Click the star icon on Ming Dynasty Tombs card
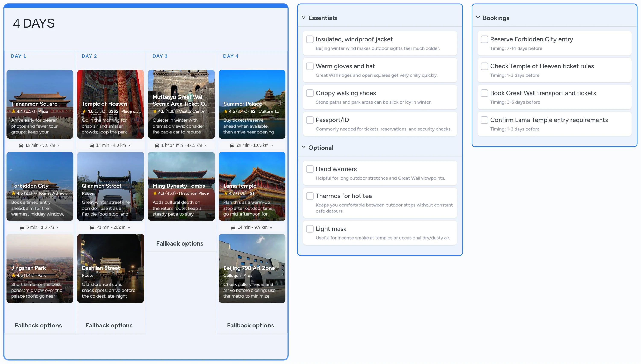The image size is (641, 364). click(x=155, y=193)
